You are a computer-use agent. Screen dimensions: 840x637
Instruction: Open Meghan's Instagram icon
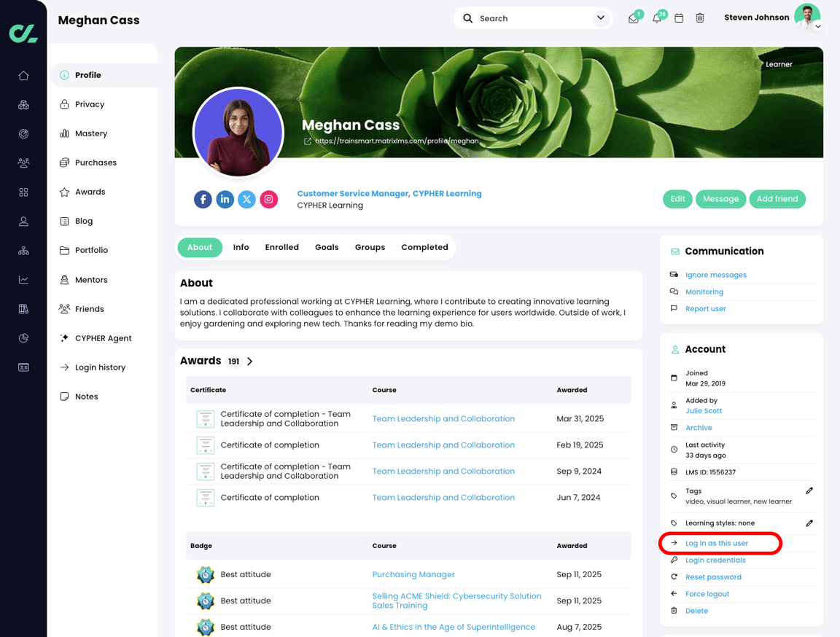pyautogui.click(x=268, y=199)
